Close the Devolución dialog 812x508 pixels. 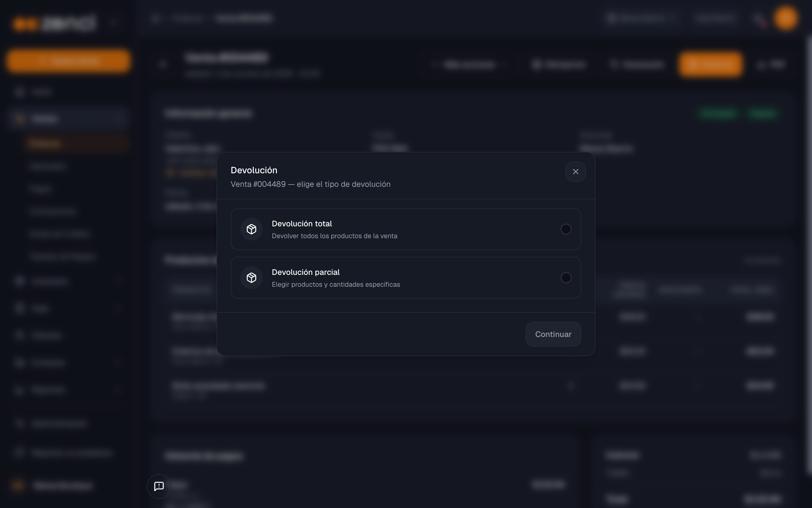pyautogui.click(x=575, y=171)
